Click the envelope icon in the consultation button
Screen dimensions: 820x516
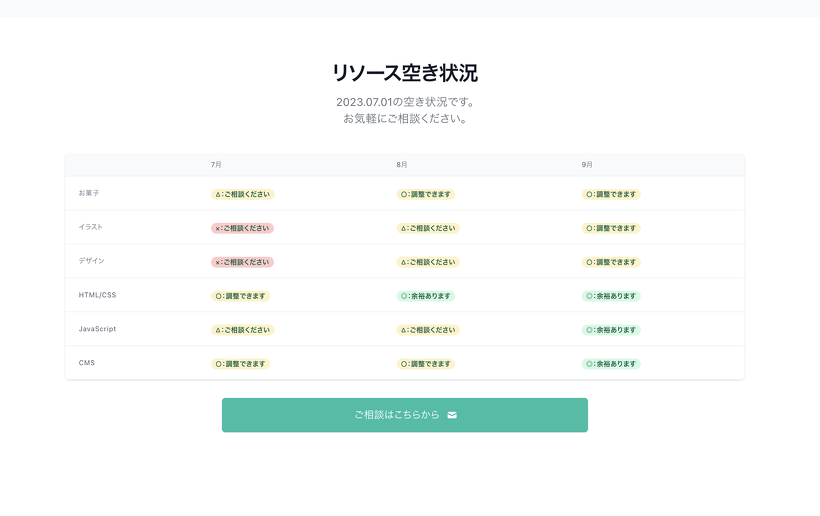452,415
